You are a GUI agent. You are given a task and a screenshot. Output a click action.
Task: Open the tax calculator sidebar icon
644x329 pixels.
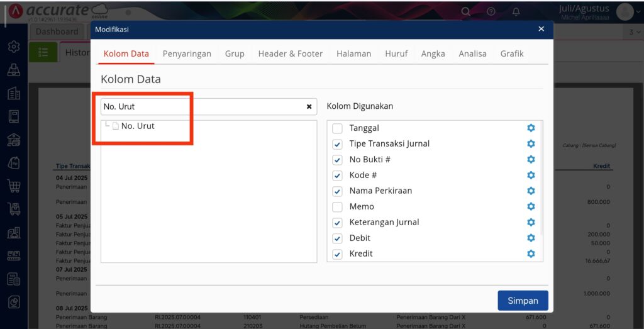pyautogui.click(x=14, y=279)
